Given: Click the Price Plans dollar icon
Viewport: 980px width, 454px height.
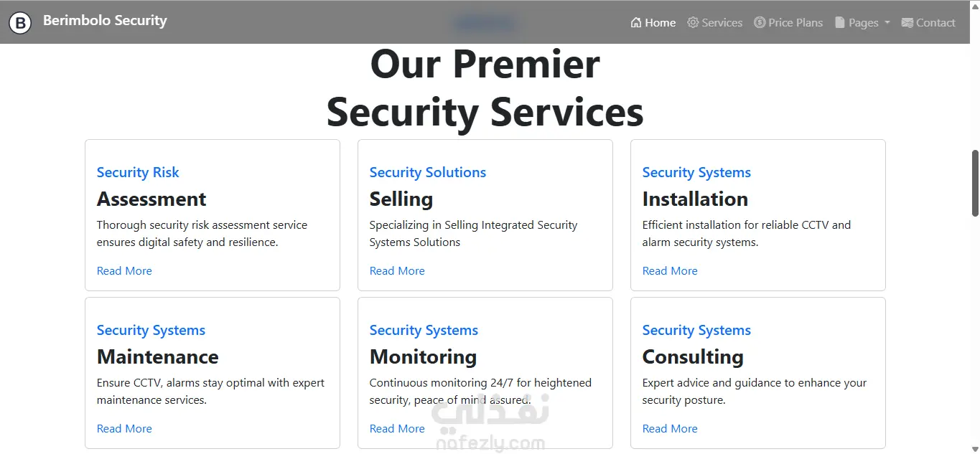Looking at the screenshot, I should tap(760, 23).
